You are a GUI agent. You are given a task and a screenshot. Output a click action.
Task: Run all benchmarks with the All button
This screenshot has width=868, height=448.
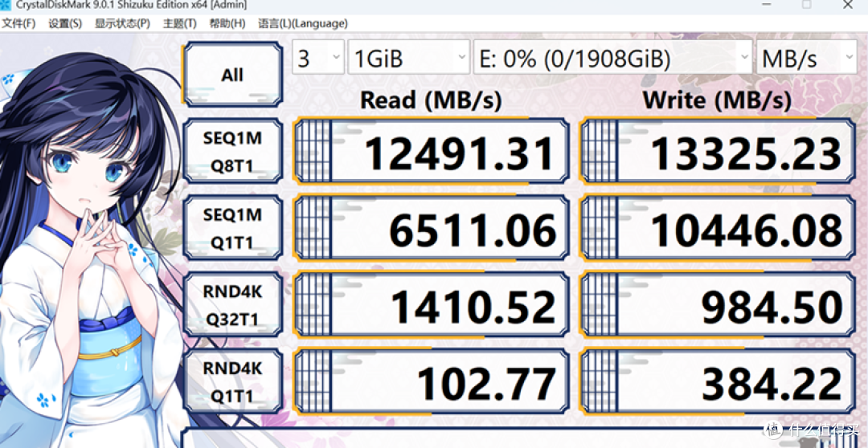coord(232,75)
